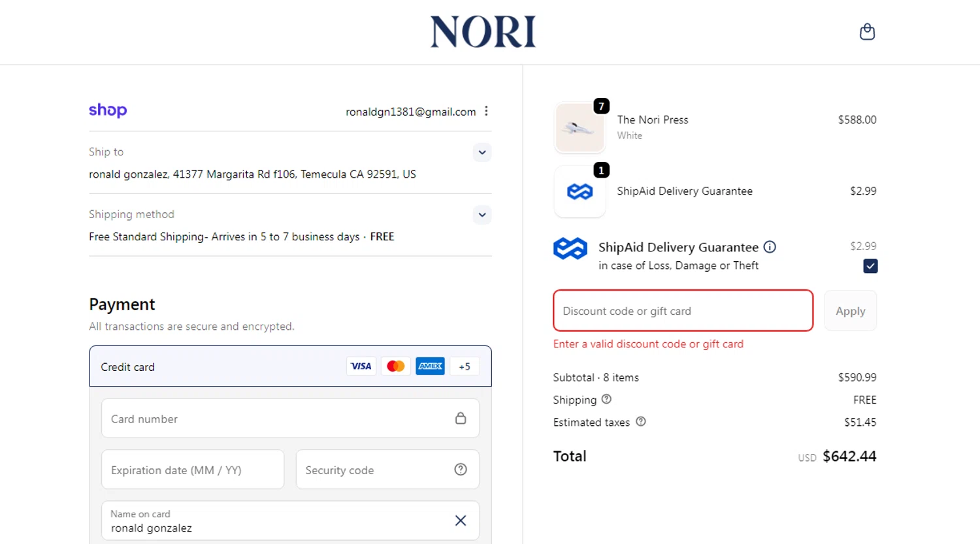This screenshot has width=980, height=544.
Task: Open the shopping bag cart icon
Action: pos(867,31)
